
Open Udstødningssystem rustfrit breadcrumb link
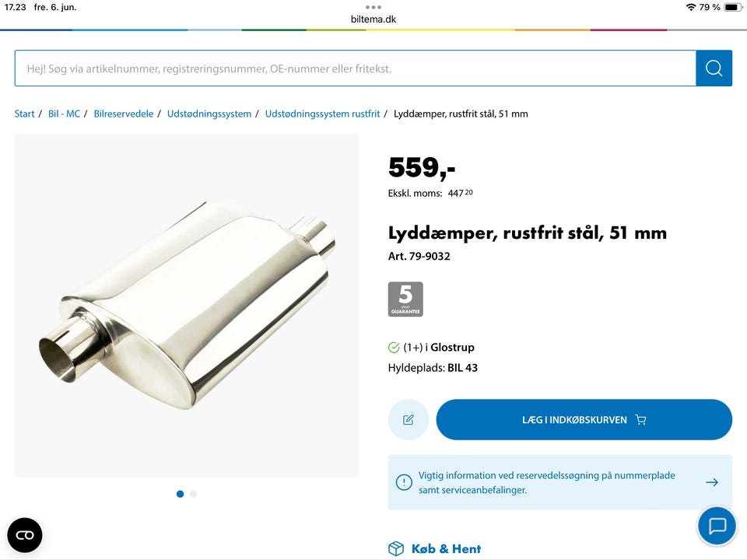(x=322, y=114)
